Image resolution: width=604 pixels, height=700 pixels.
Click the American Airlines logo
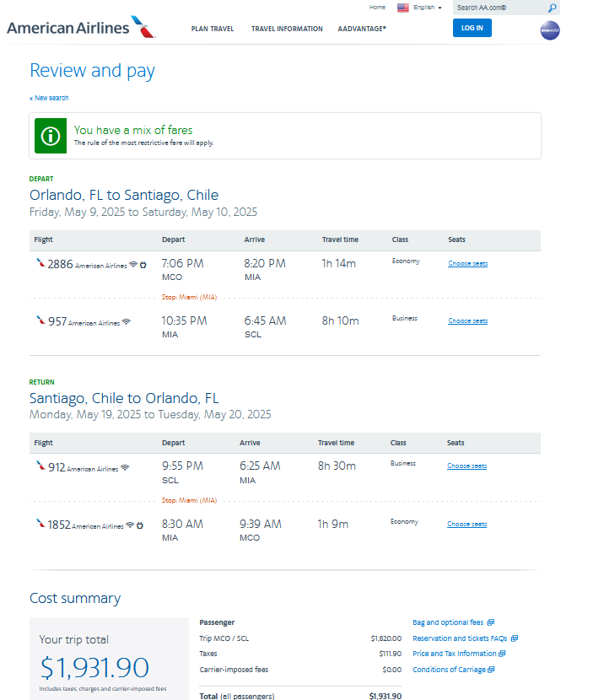pyautogui.click(x=80, y=27)
